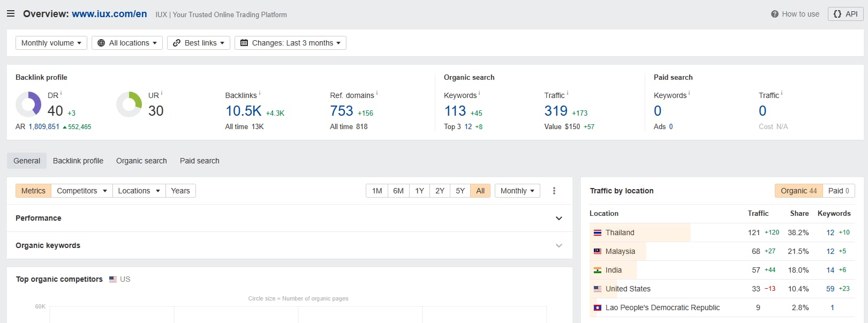Screen dimensions: 868x323
Task: Switch to the Organic search tab
Action: [141, 161]
